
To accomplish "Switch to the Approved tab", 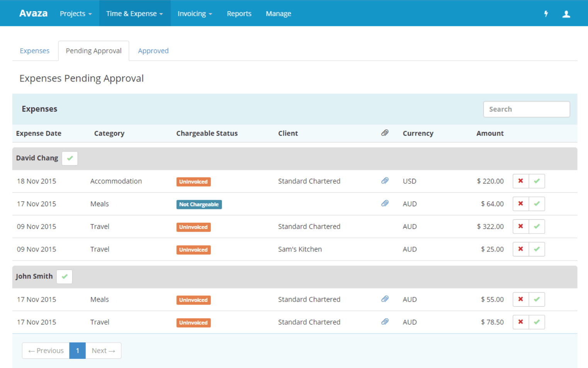I will tap(153, 51).
